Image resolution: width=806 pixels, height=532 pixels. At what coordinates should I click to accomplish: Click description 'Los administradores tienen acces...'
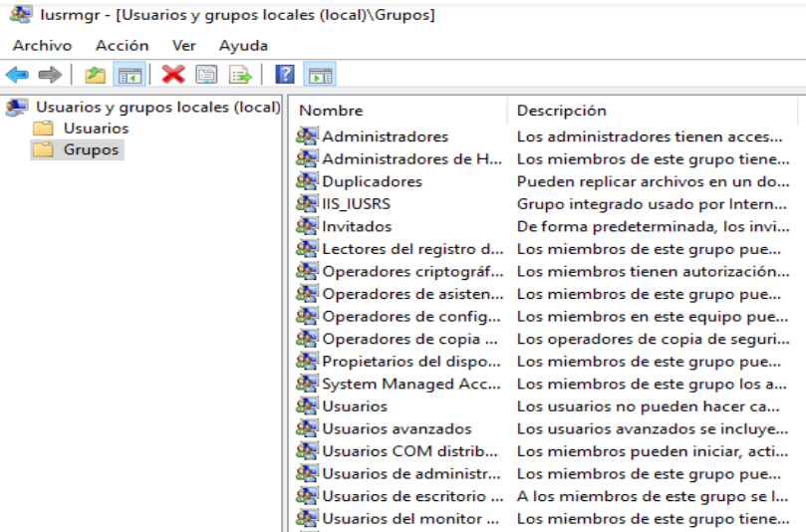(650, 136)
